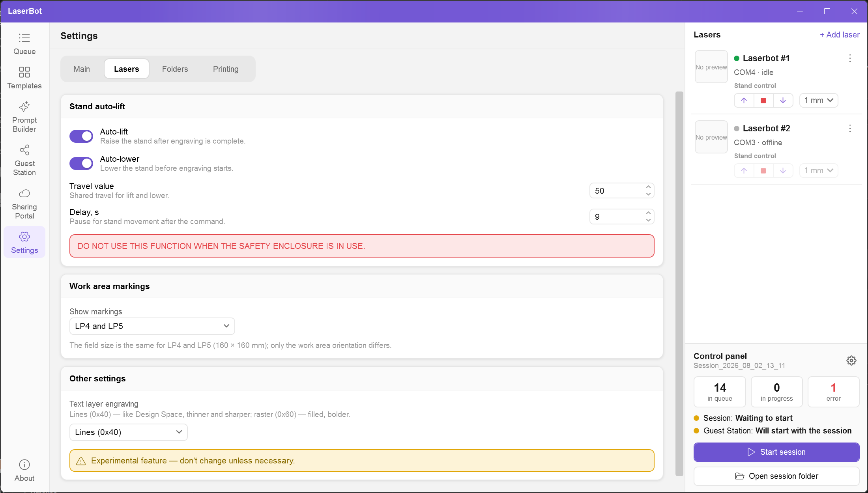
Task: Decrease the Travel value
Action: tap(648, 194)
